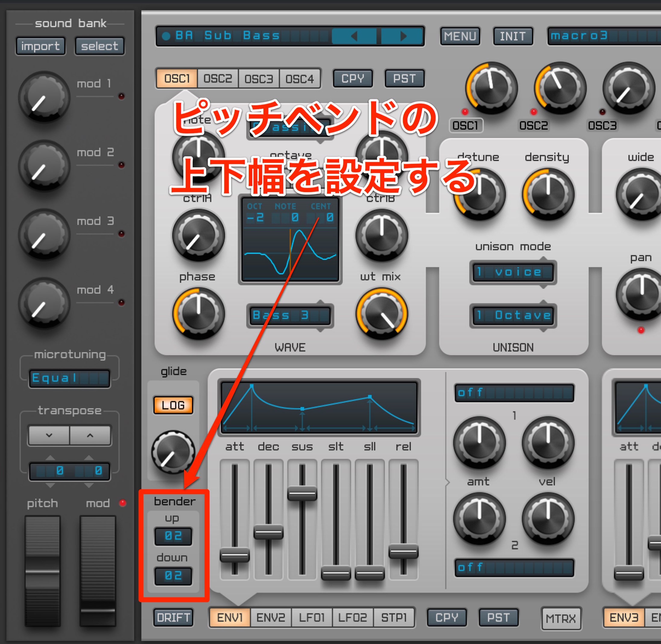This screenshot has height=644, width=661.
Task: Toggle the LOG glide mode button
Action: pyautogui.click(x=173, y=405)
